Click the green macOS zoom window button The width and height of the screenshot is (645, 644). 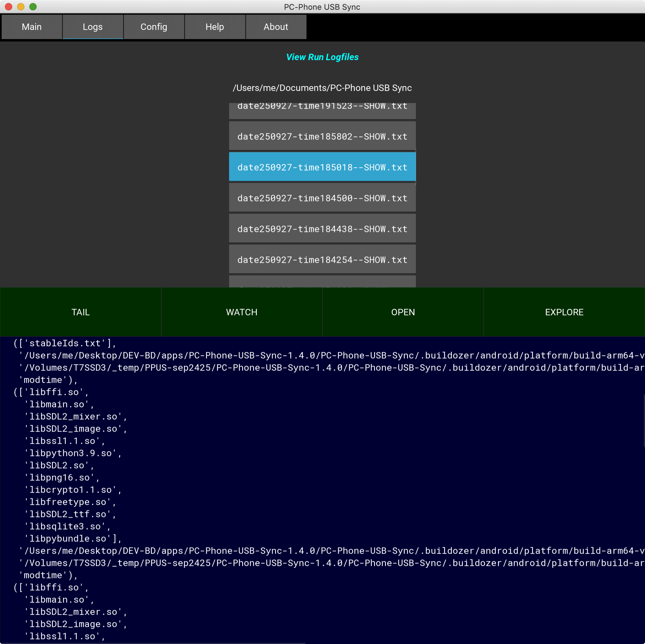[x=33, y=7]
